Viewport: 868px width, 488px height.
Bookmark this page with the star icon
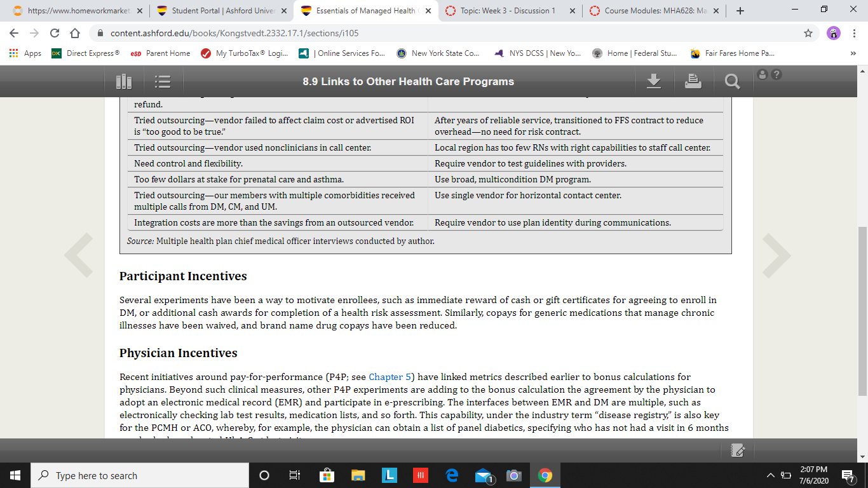tap(808, 33)
